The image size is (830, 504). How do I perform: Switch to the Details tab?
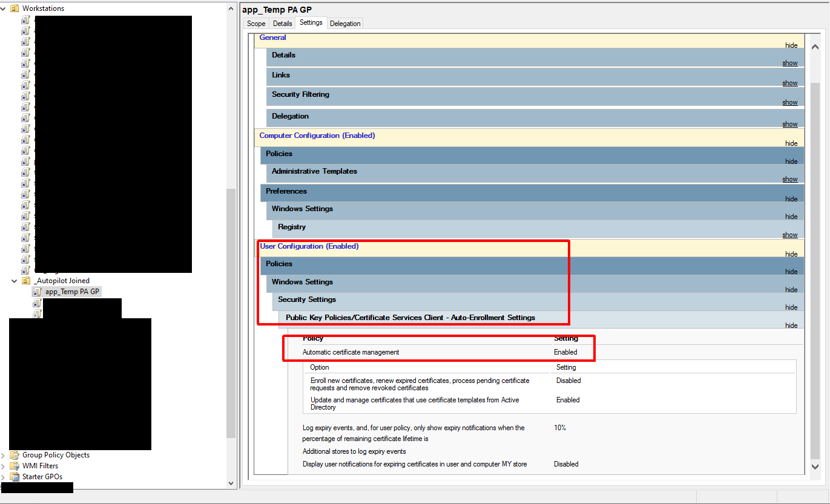[282, 22]
